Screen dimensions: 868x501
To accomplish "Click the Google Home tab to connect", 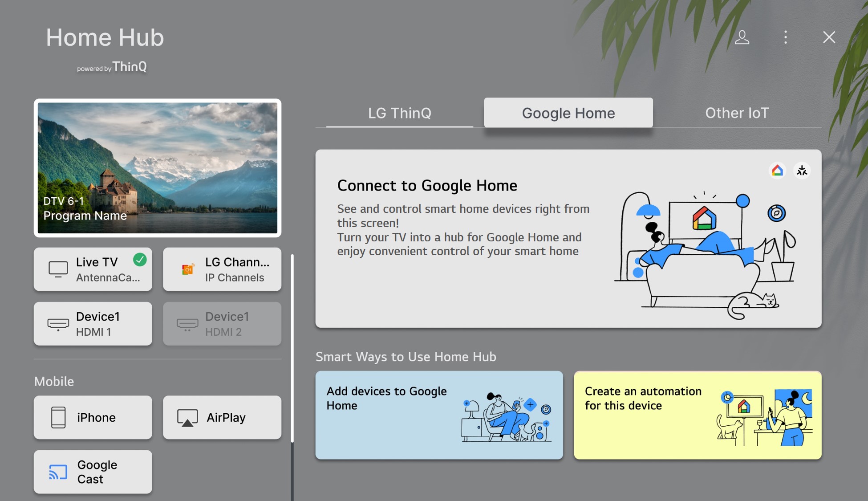I will pyautogui.click(x=568, y=112).
